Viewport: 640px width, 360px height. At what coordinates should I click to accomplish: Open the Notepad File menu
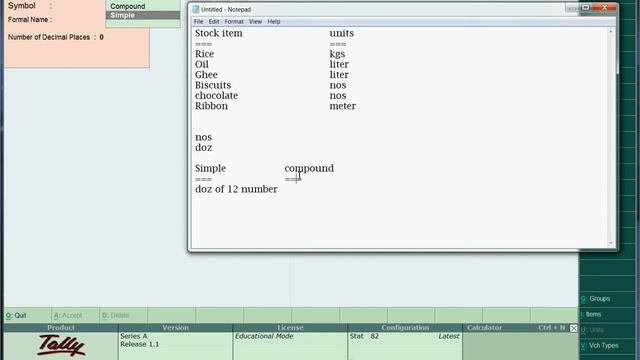198,22
